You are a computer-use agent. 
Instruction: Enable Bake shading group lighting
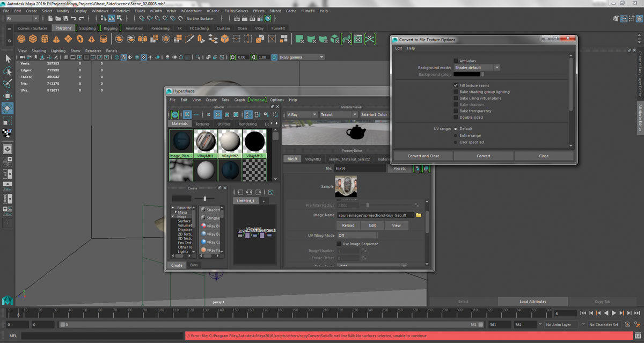pos(456,92)
